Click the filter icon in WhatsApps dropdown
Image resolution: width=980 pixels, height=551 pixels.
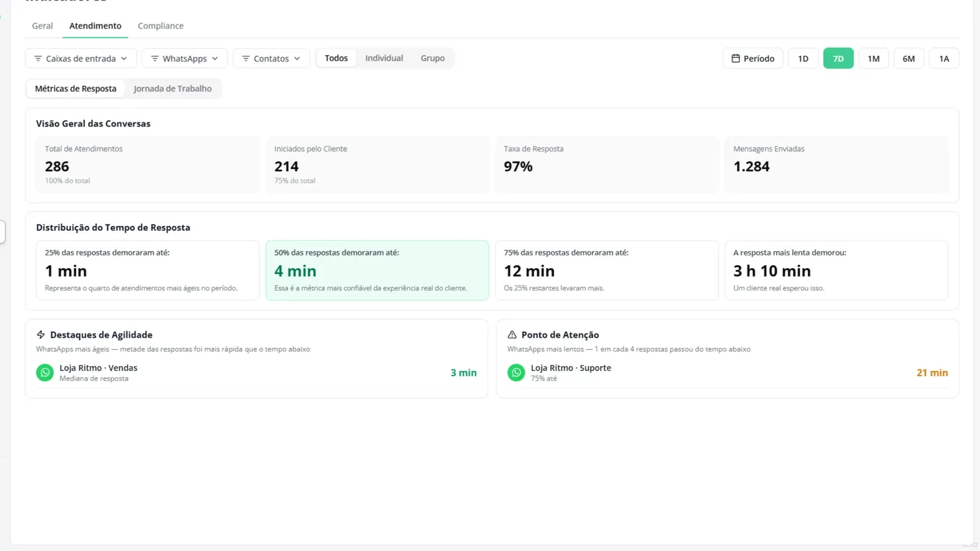tap(155, 59)
